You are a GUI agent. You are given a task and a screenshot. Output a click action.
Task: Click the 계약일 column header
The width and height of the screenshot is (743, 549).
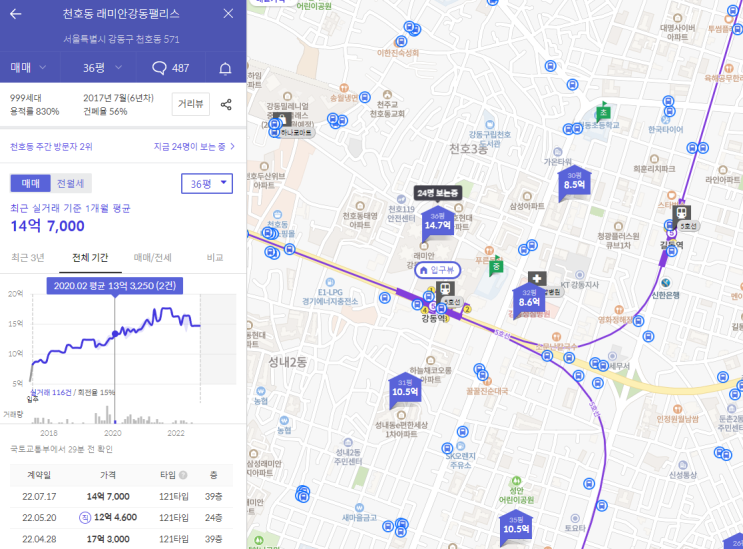coord(39,475)
